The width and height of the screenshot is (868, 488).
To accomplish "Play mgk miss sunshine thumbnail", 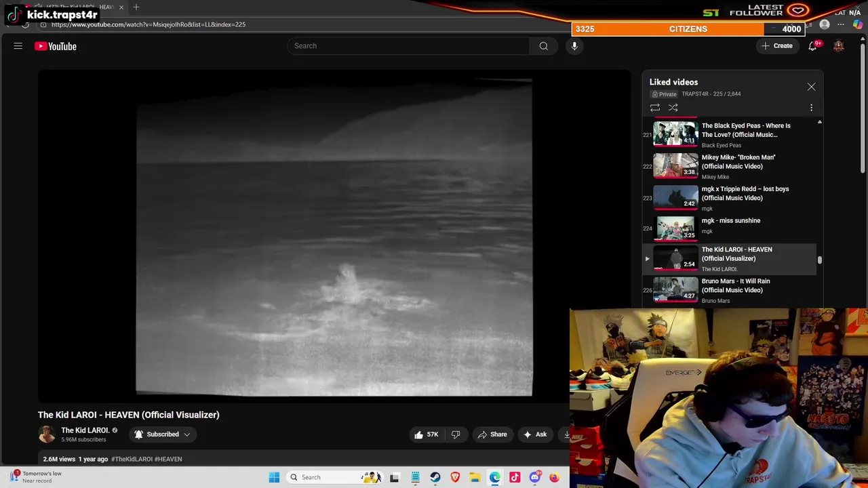I will [675, 228].
